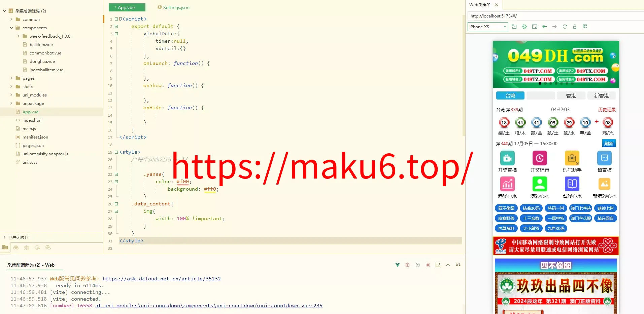Open browser settings gear icon
This screenshot has height=314, width=644.
524,27
